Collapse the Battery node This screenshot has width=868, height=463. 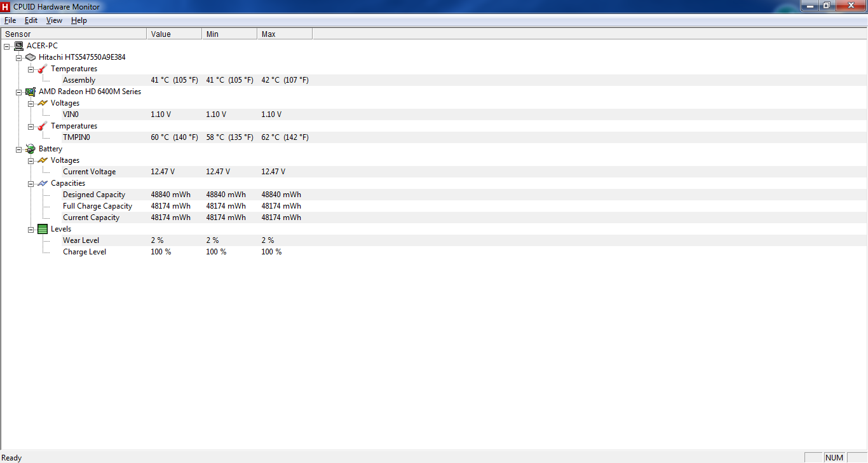click(18, 149)
